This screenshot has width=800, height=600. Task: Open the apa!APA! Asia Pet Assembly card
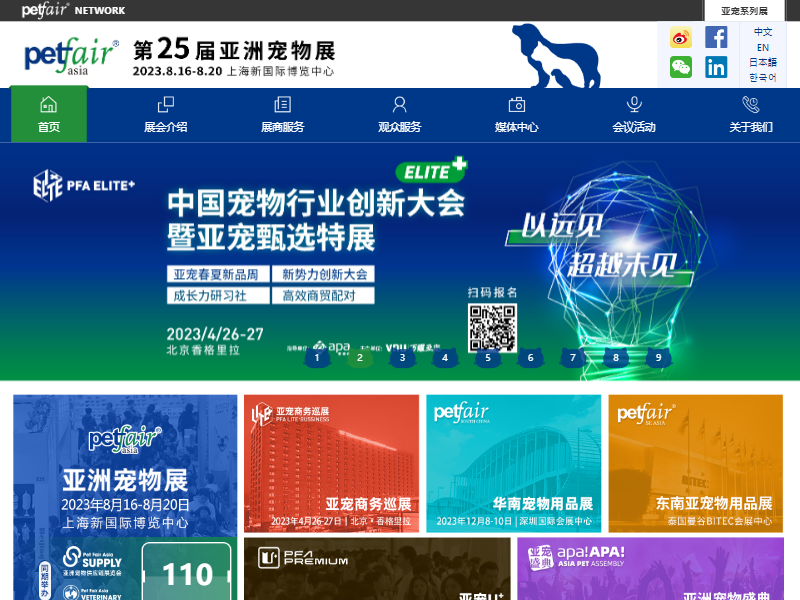pyautogui.click(x=651, y=568)
